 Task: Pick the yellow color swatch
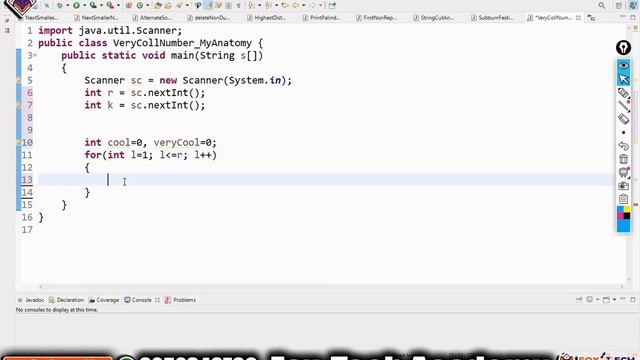[627, 209]
